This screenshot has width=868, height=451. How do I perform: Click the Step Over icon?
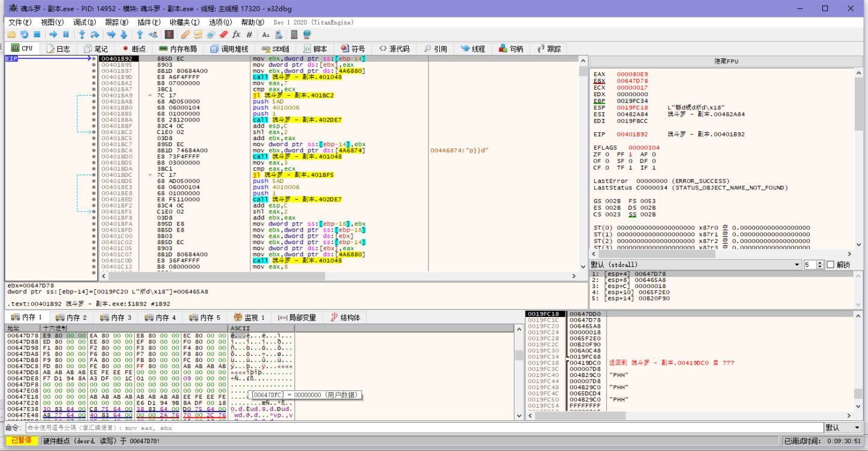pos(95,34)
